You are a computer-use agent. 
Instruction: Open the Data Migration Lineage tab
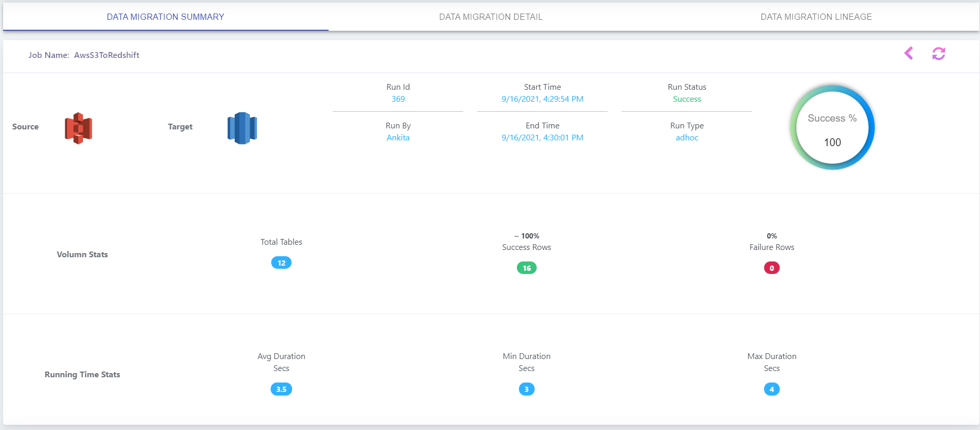816,17
